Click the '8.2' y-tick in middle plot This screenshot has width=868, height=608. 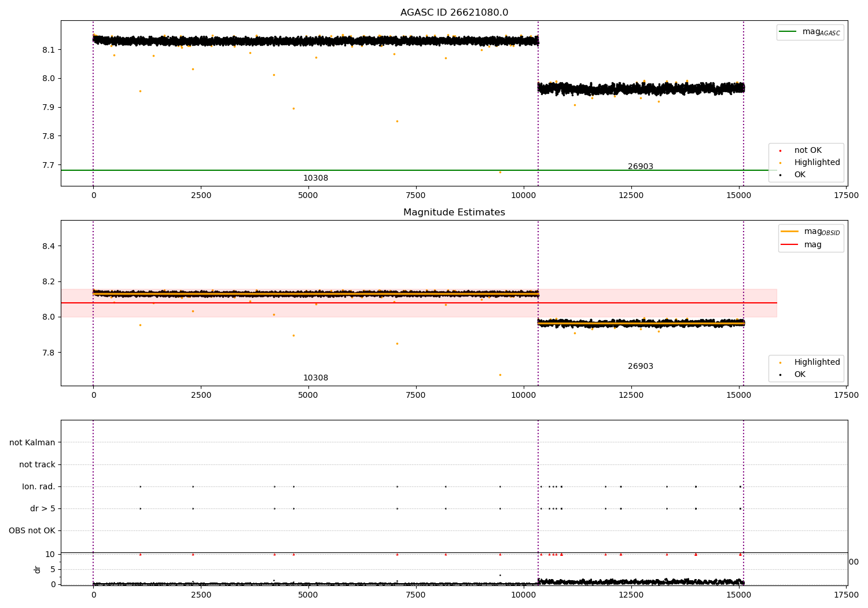[x=49, y=282]
